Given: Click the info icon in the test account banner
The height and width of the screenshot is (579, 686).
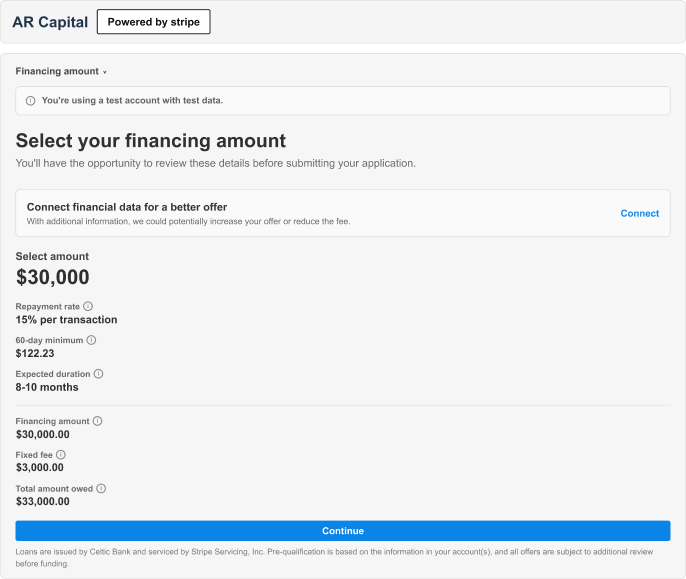Looking at the screenshot, I should (x=30, y=100).
